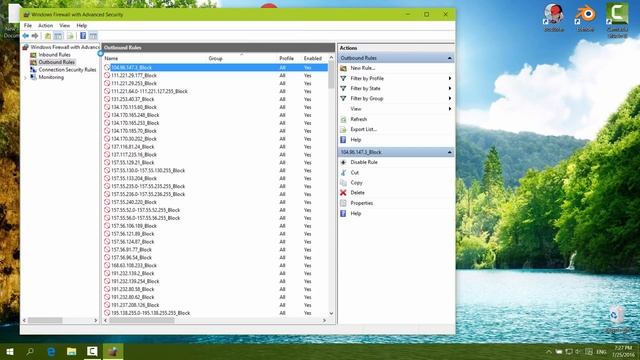Select Connection Security Rules in tree
Image resolution: width=640 pixels, height=360 pixels.
tap(67, 70)
